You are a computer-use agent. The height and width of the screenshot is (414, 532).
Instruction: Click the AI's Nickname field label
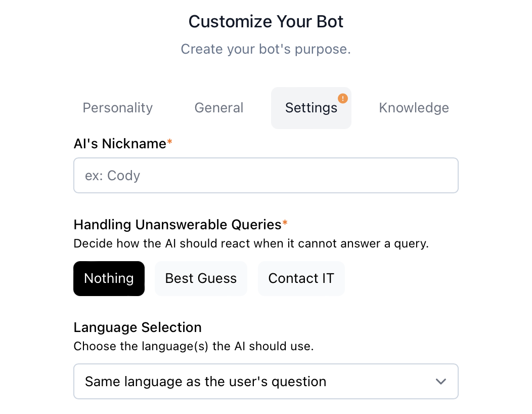[120, 144]
